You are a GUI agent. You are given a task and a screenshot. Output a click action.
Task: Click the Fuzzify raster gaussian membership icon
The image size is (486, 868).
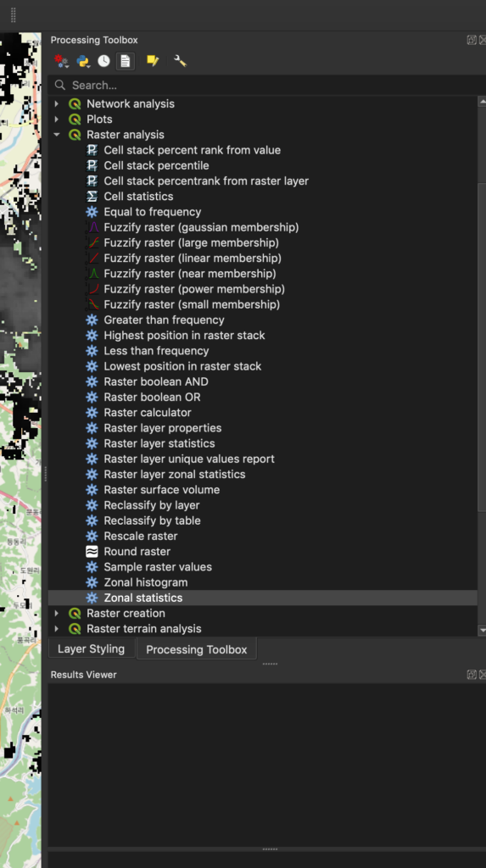click(x=93, y=227)
